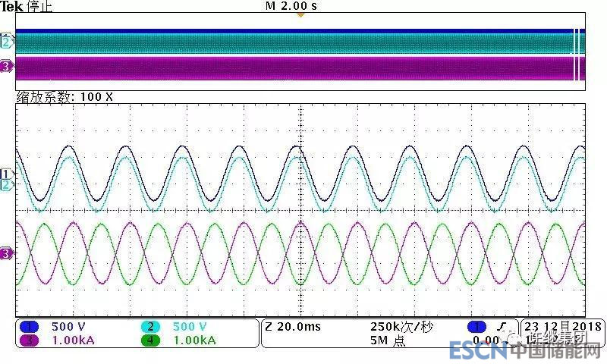The width and height of the screenshot is (607, 364).
Task: Click the orange trigger position marker
Action: pyautogui.click(x=301, y=14)
